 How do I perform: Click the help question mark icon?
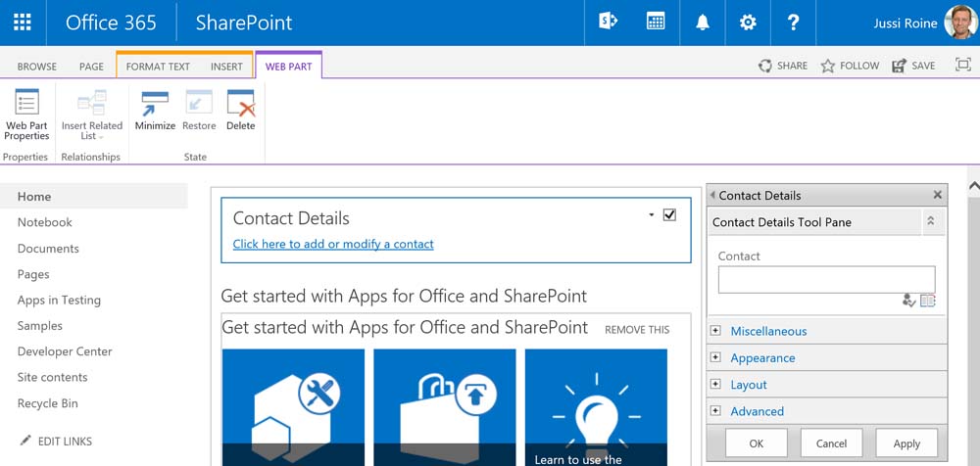[x=794, y=23]
